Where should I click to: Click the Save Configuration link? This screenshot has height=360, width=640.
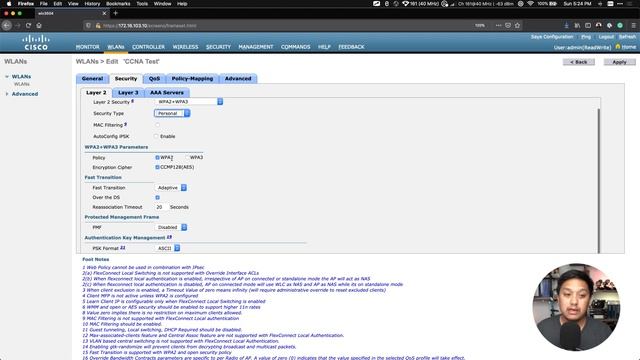[x=552, y=37]
